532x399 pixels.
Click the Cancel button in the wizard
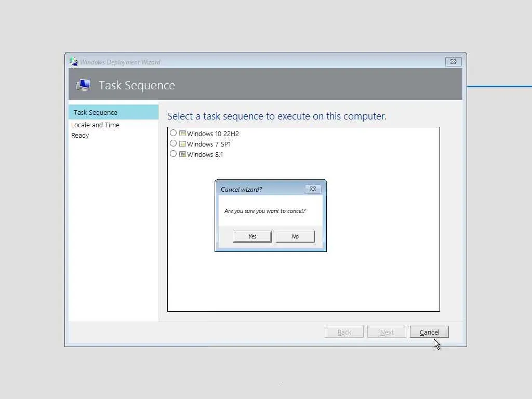(x=429, y=332)
